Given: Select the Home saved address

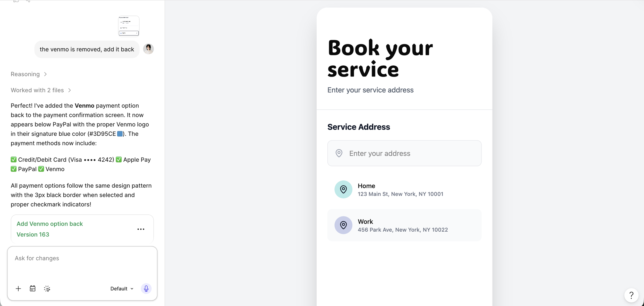Looking at the screenshot, I should click(x=404, y=189).
